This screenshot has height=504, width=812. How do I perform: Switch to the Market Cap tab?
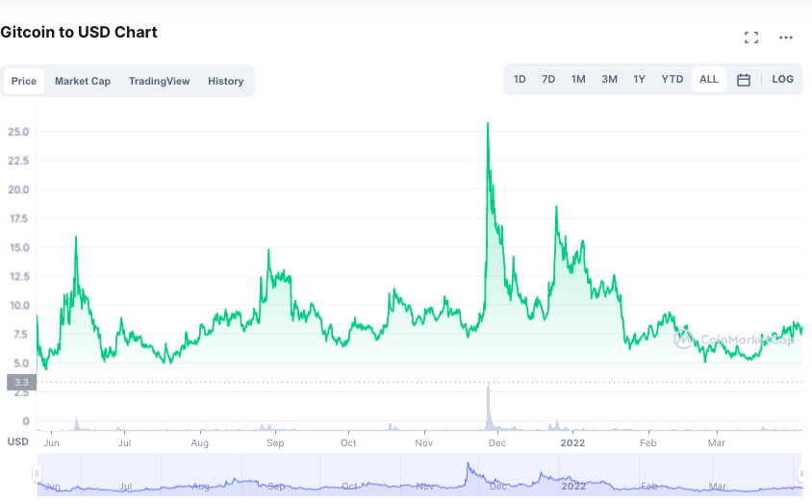tap(83, 82)
